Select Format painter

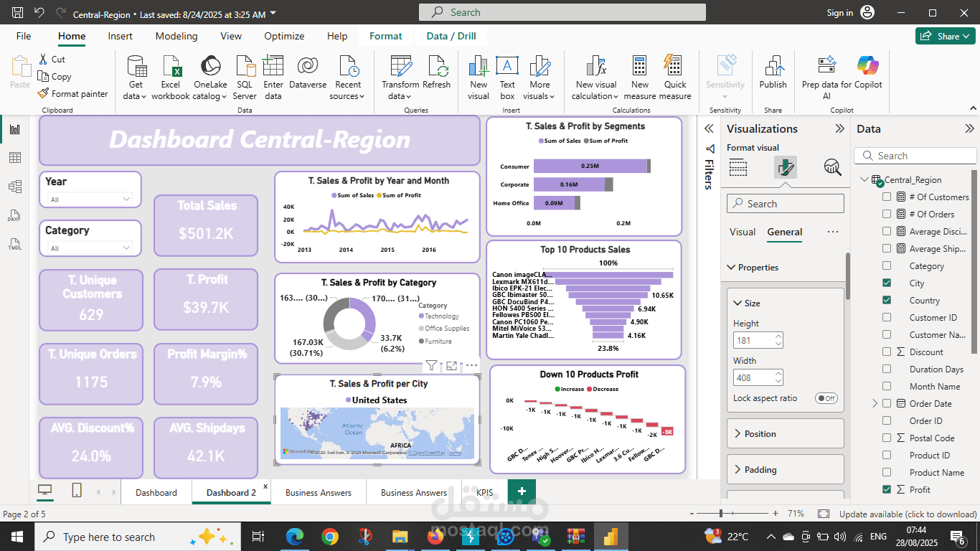click(x=72, y=94)
